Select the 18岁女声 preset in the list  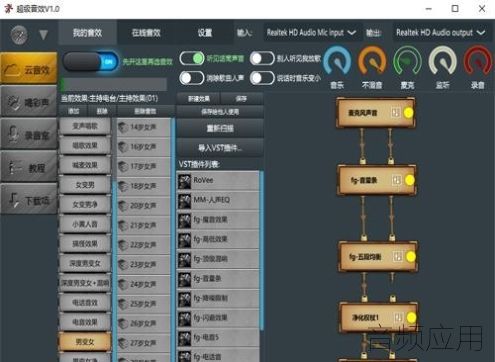pos(144,186)
